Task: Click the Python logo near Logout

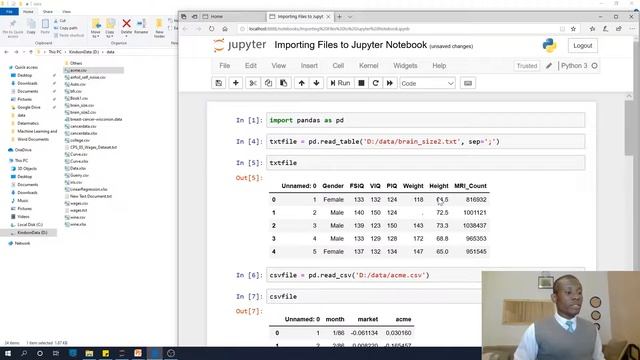Action: (549, 45)
